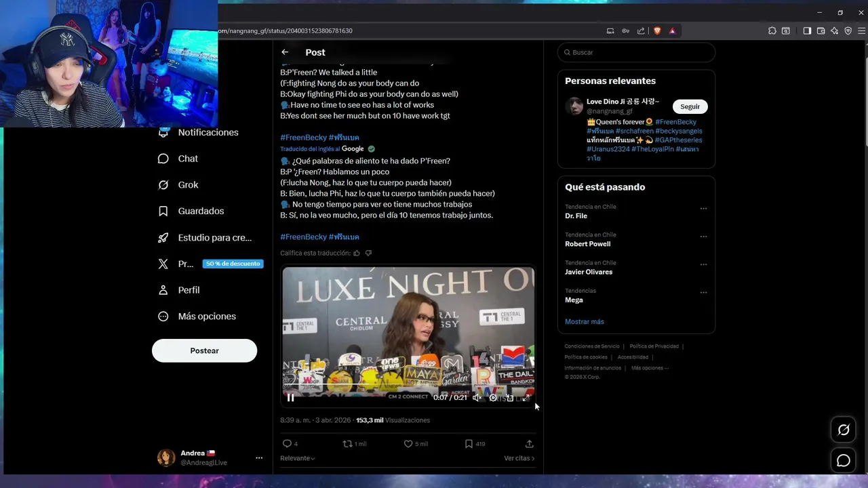The height and width of the screenshot is (488, 868).
Task: Click Brave Shields lion icon
Action: (657, 30)
